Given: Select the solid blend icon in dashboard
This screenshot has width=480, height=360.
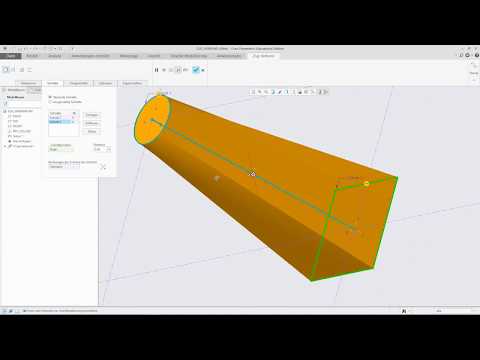Looking at the screenshot, I should 6,70.
